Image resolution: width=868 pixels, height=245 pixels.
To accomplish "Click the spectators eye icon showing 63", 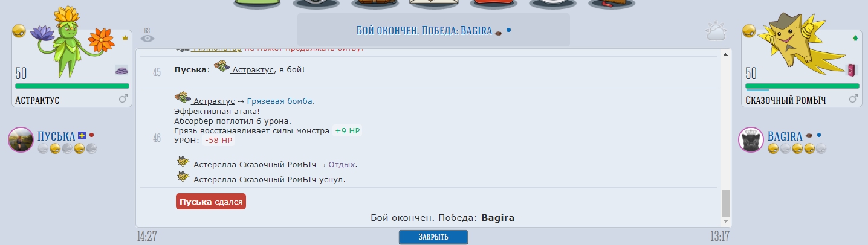I will 147,36.
